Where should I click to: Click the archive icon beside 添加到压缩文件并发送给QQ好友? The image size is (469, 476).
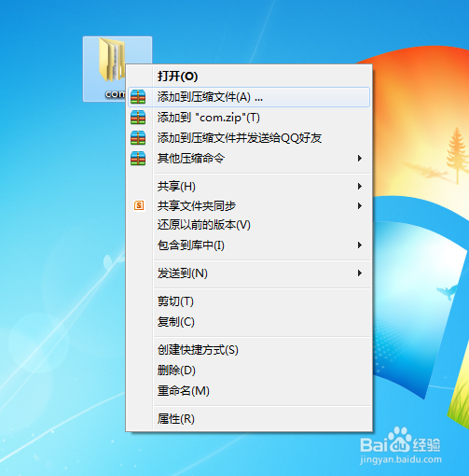138,138
